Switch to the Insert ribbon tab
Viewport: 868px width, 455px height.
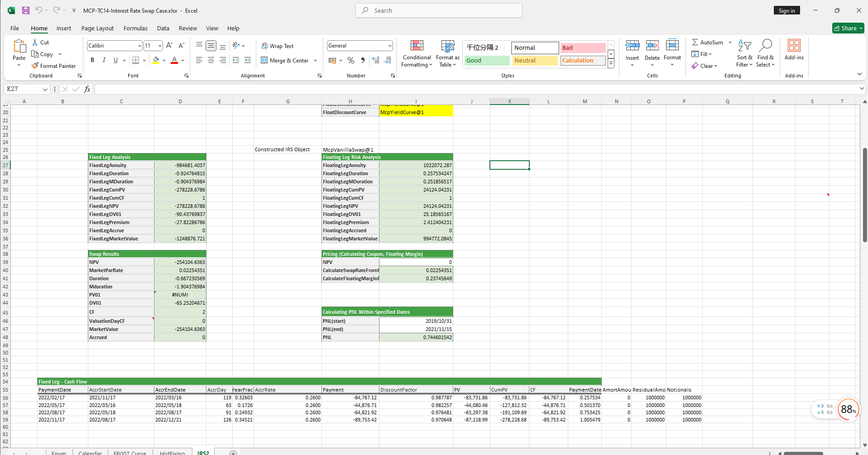pos(63,28)
